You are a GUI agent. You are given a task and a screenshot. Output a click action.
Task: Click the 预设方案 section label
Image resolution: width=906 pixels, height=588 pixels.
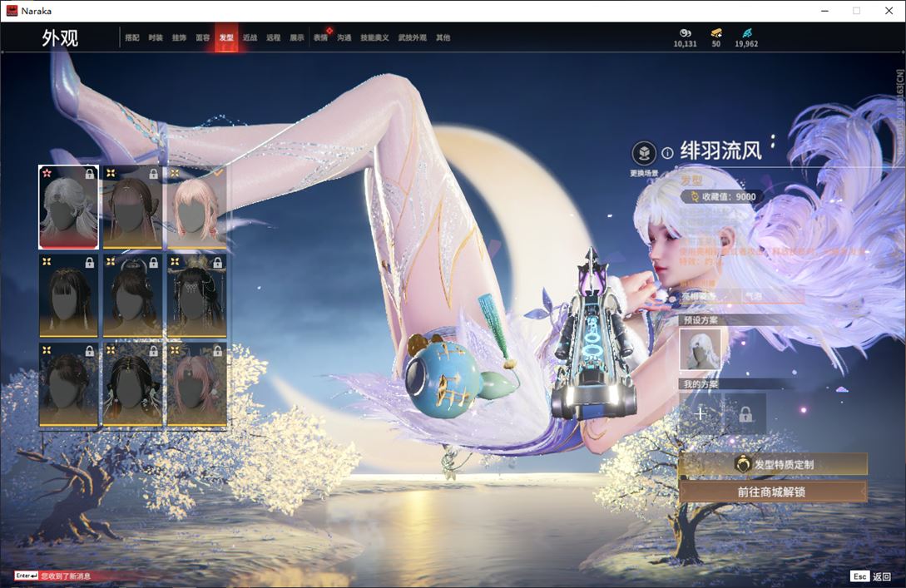tap(701, 320)
